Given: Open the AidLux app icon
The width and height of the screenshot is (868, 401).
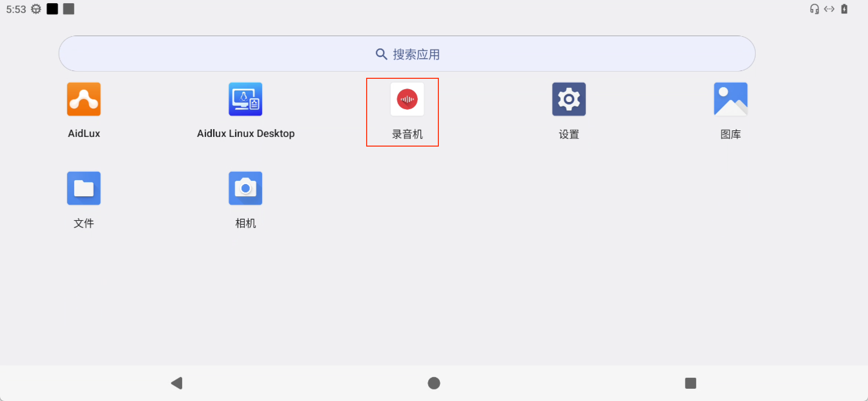Looking at the screenshot, I should coord(84,99).
